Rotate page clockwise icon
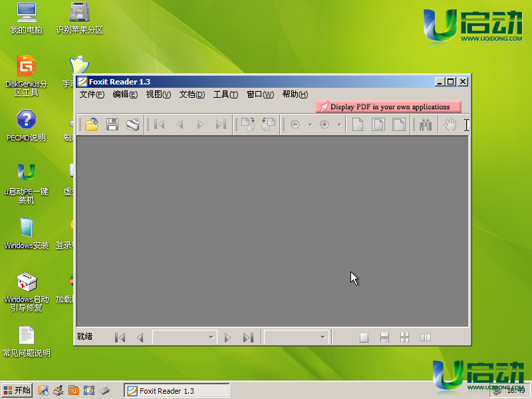Viewport: 532px width, 399px height. 248,124
